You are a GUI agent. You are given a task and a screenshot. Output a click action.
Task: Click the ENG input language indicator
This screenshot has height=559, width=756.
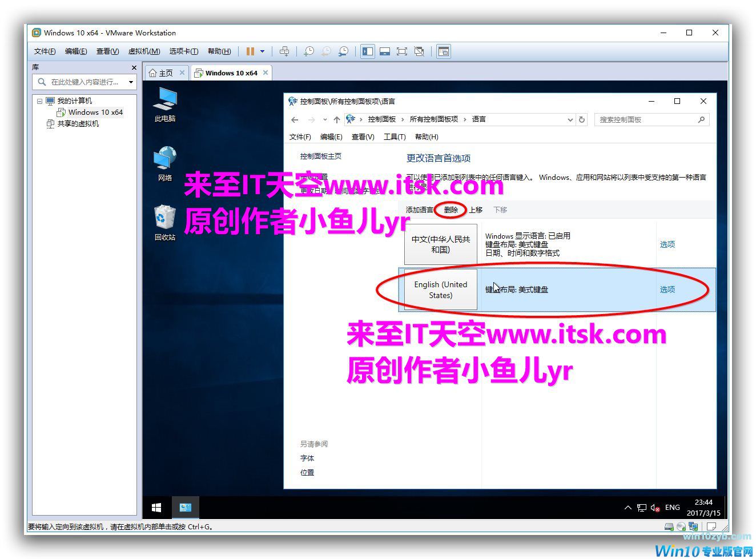(x=673, y=508)
